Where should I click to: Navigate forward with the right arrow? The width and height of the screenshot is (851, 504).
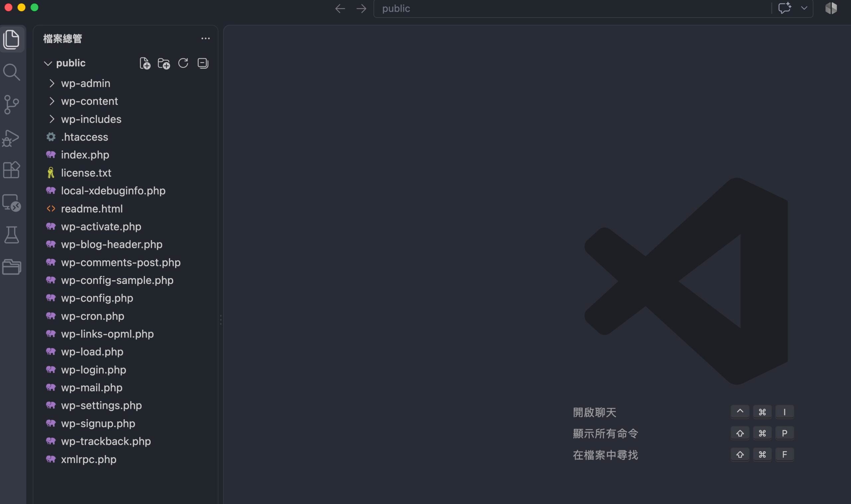pos(361,9)
